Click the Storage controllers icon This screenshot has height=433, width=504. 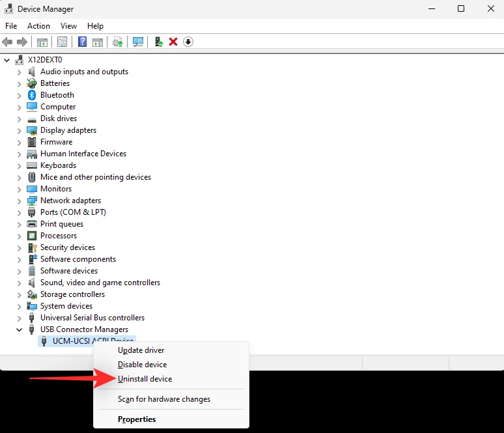tap(32, 294)
